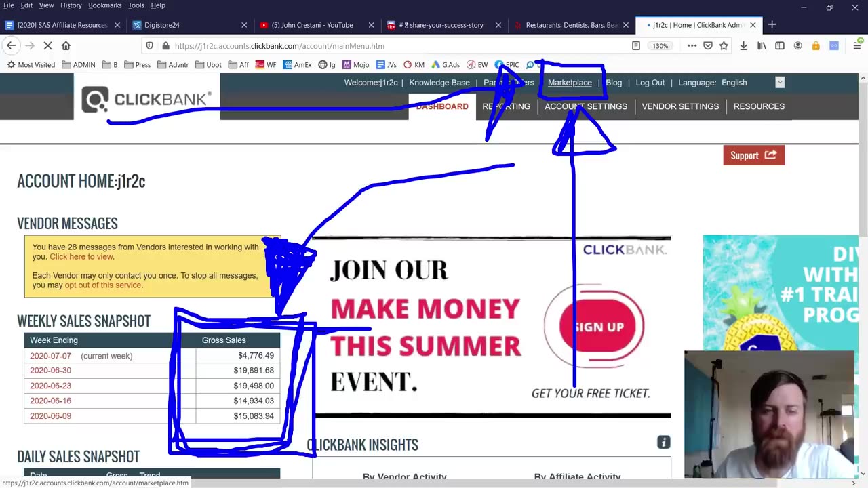This screenshot has height=488, width=868.
Task: Open the Mojo bookmark
Action: click(x=355, y=65)
